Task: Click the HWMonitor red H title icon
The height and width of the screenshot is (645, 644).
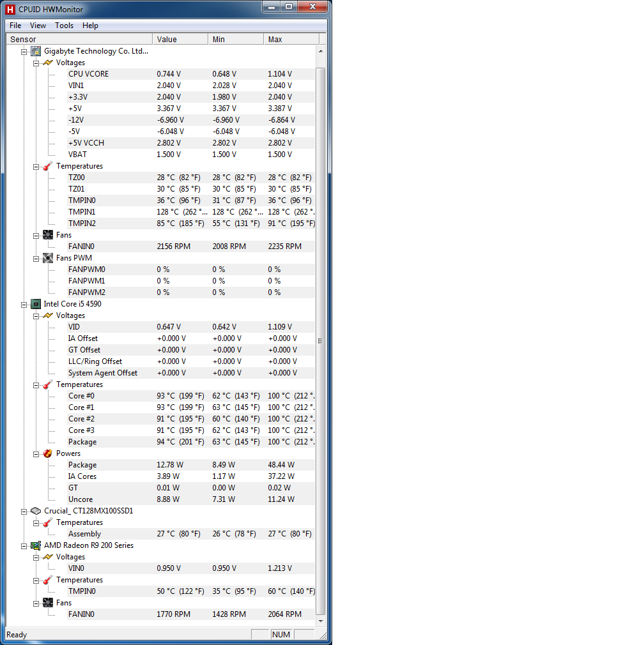Action: pyautogui.click(x=10, y=9)
